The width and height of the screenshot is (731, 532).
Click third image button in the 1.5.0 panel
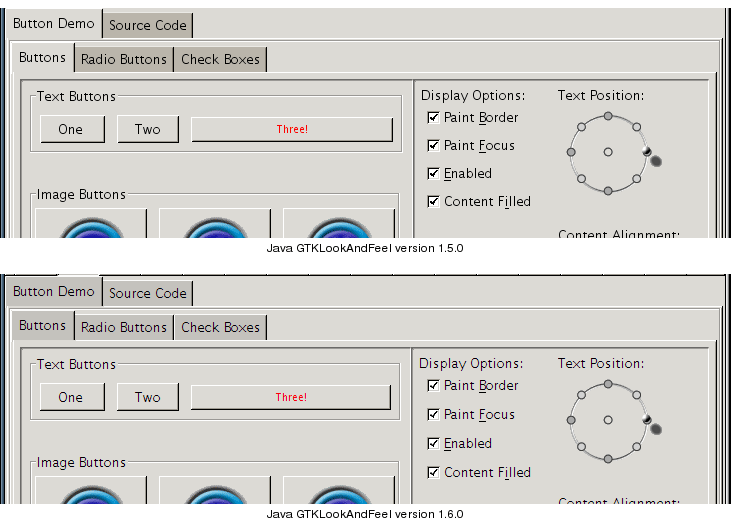pos(339,223)
